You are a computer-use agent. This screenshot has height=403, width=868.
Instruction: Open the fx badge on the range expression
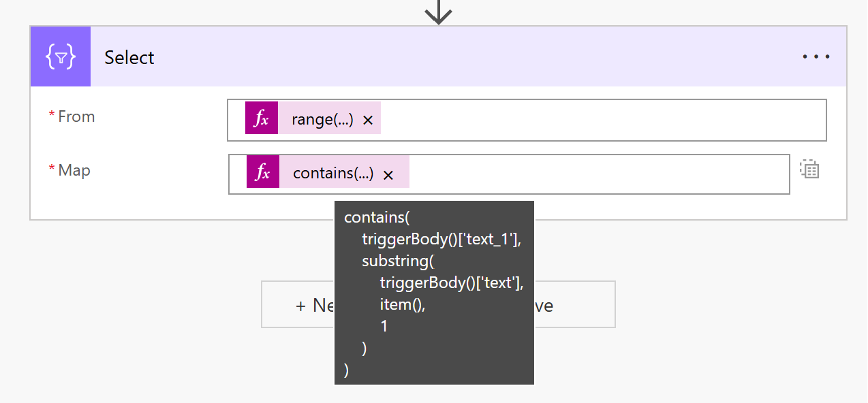263,118
